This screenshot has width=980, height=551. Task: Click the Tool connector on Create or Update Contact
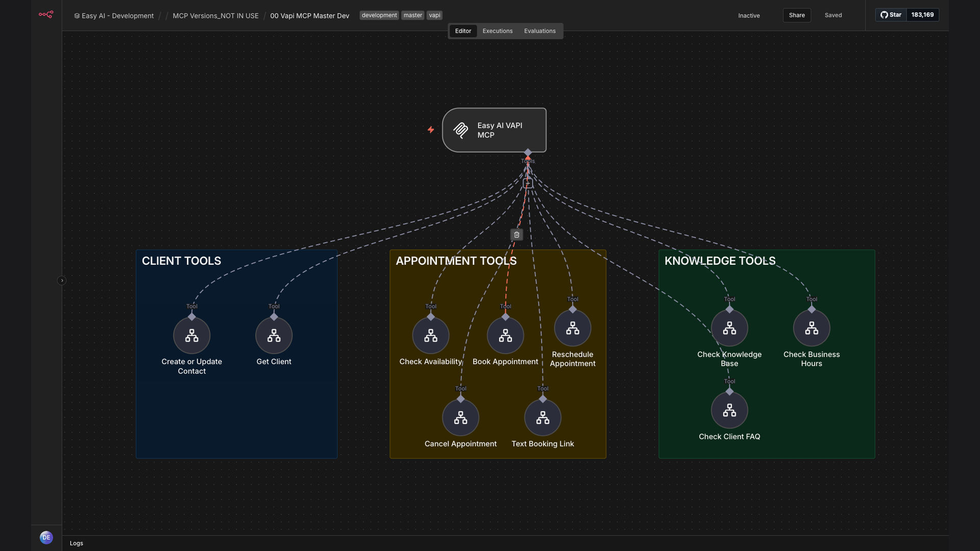pyautogui.click(x=192, y=317)
